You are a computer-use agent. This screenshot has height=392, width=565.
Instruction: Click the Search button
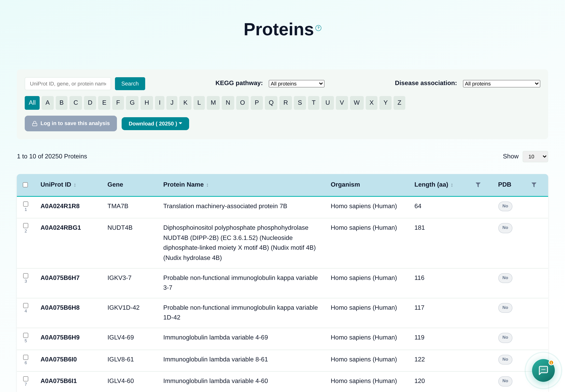coord(130,84)
